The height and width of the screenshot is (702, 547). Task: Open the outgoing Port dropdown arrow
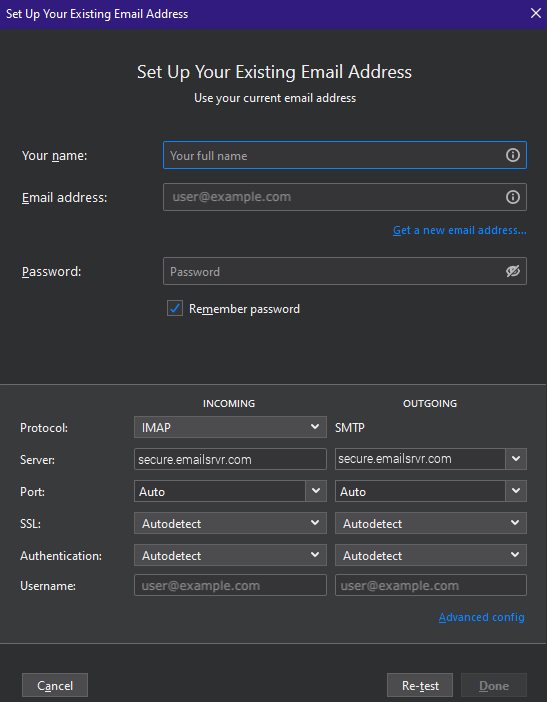516,491
